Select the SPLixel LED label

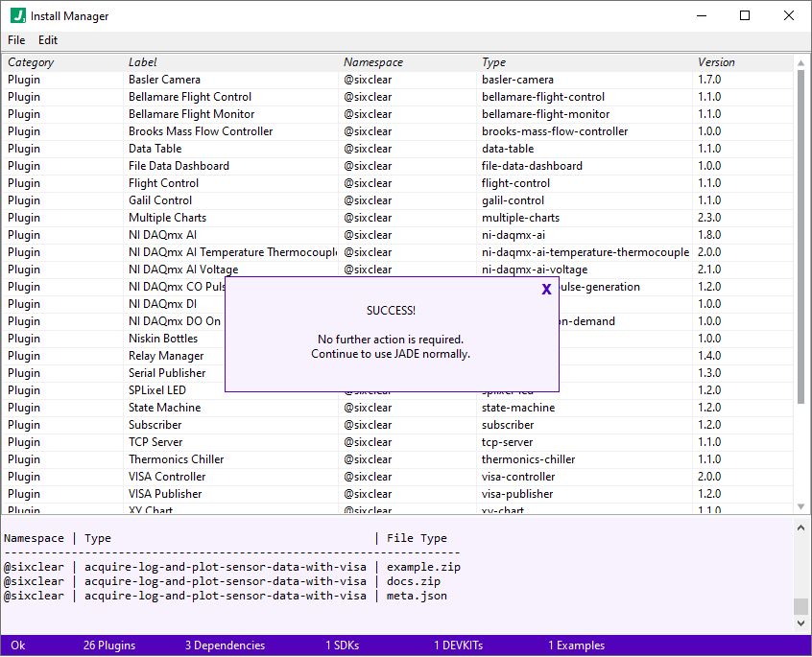coord(156,390)
